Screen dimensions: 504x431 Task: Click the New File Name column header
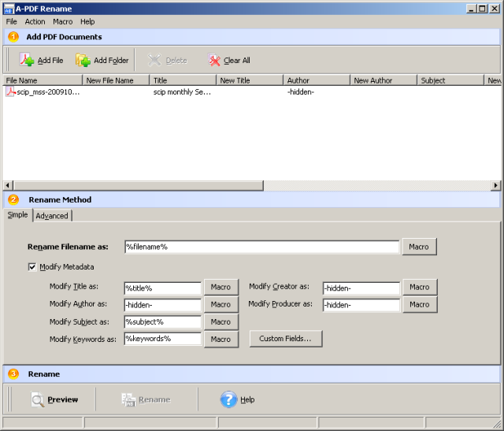point(116,80)
